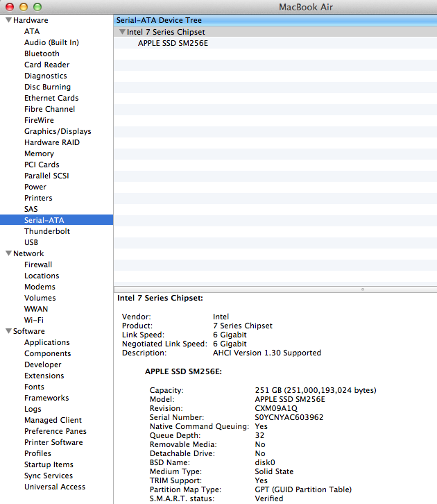Open Applications under Software
Image resolution: width=437 pixels, height=504 pixels.
pyautogui.click(x=47, y=342)
